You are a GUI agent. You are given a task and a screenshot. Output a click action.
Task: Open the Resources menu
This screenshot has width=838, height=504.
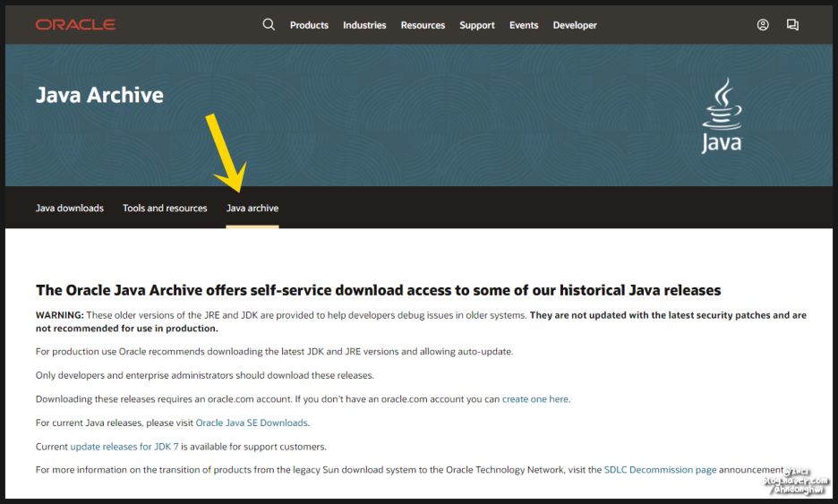tap(423, 25)
